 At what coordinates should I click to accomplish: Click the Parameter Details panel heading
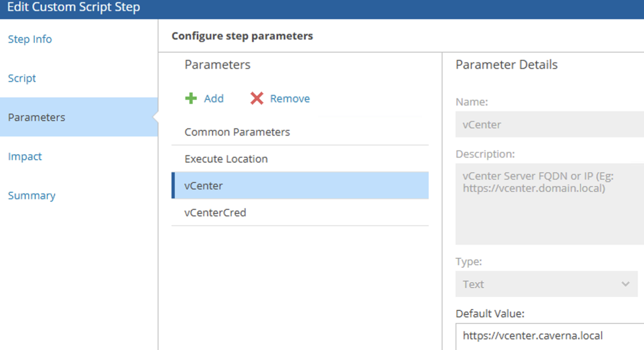[x=506, y=65]
